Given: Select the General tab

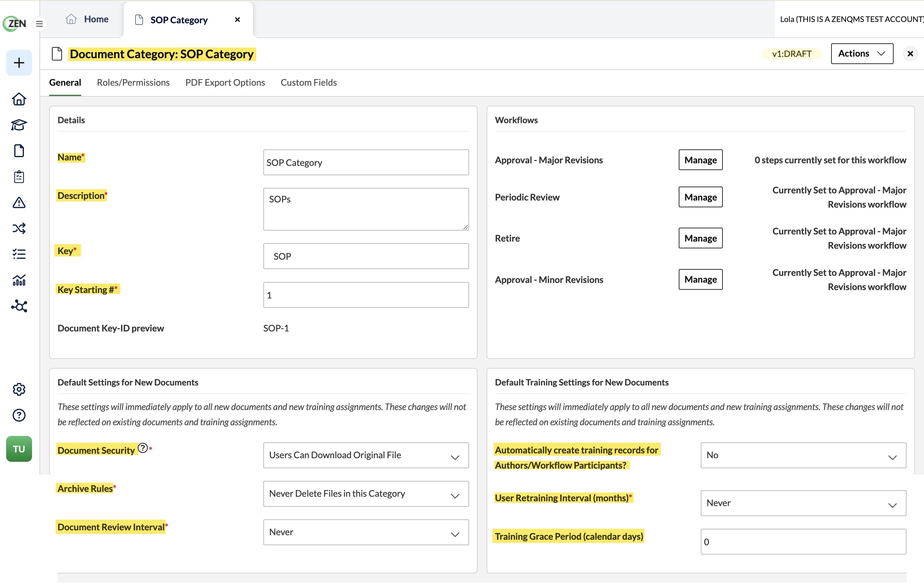Looking at the screenshot, I should [65, 82].
